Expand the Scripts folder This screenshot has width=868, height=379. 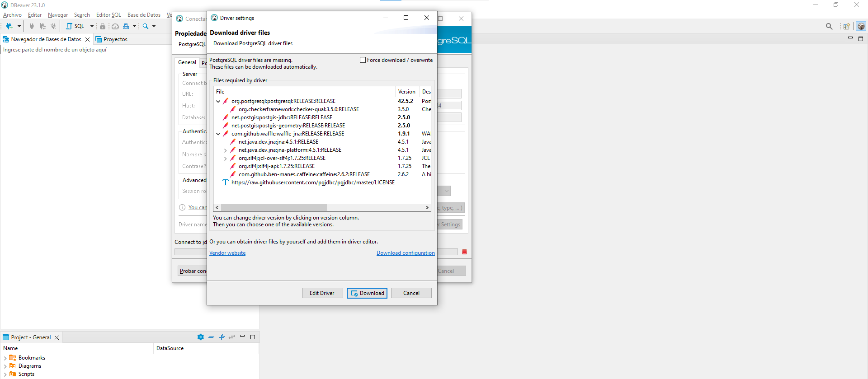[x=5, y=374]
